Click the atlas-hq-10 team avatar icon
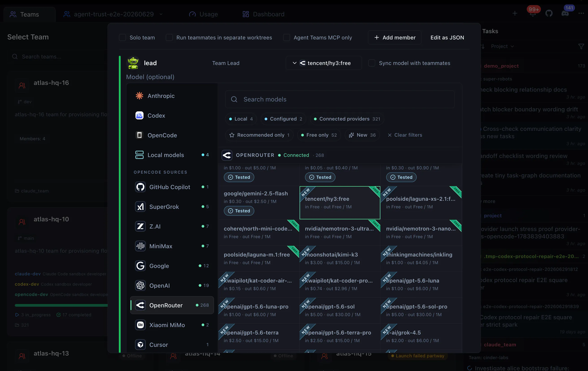The height and width of the screenshot is (371, 588). coord(22,222)
